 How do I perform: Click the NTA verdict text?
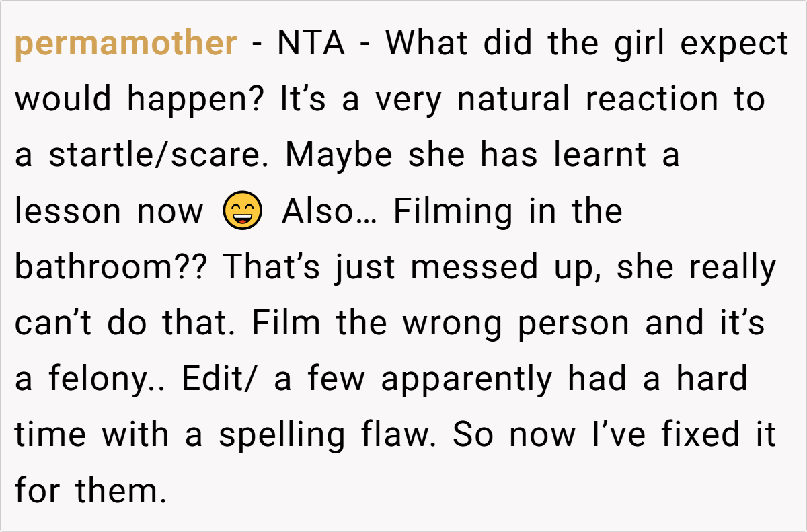[x=311, y=44]
